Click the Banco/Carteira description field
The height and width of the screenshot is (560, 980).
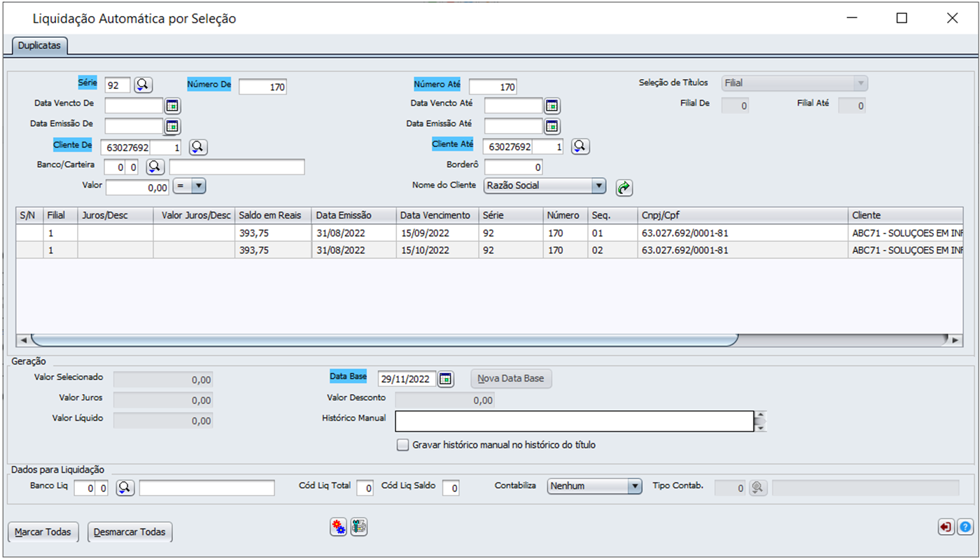pos(237,167)
